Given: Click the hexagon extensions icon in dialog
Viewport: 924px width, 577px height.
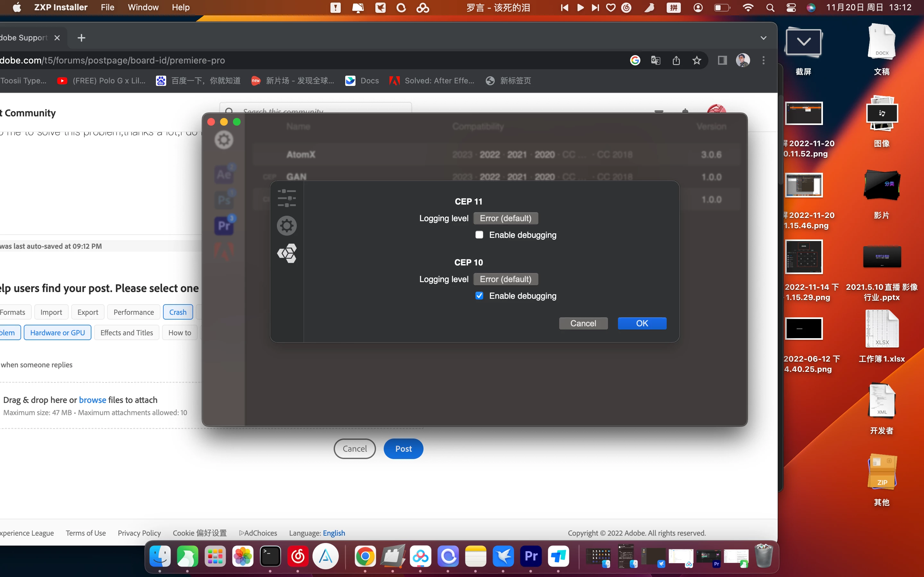Looking at the screenshot, I should (287, 253).
